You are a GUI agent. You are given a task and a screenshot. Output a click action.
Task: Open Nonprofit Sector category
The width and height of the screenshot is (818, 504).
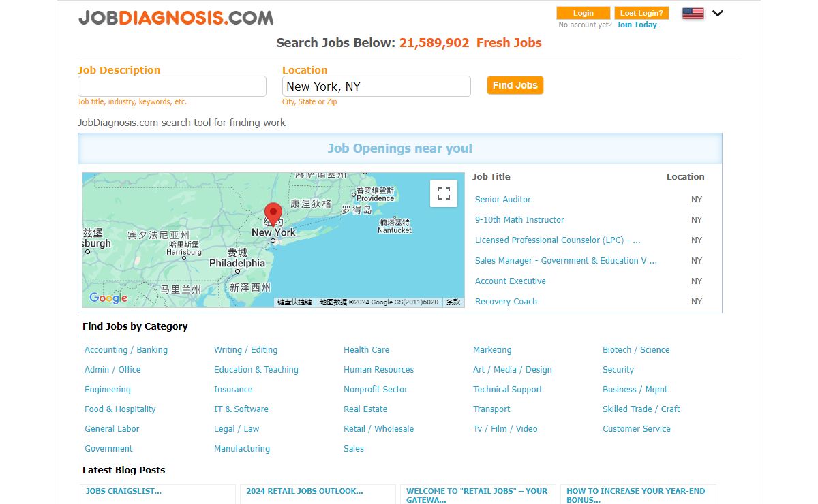coord(376,390)
